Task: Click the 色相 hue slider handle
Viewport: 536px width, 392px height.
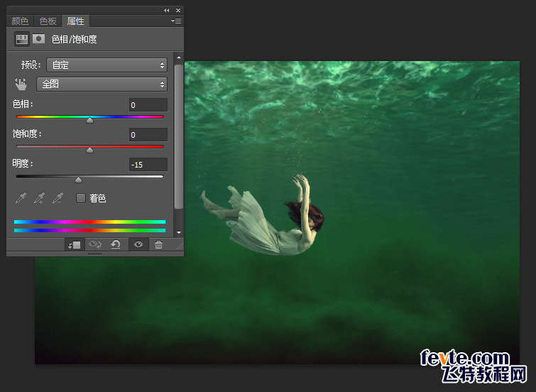Action: tap(89, 120)
